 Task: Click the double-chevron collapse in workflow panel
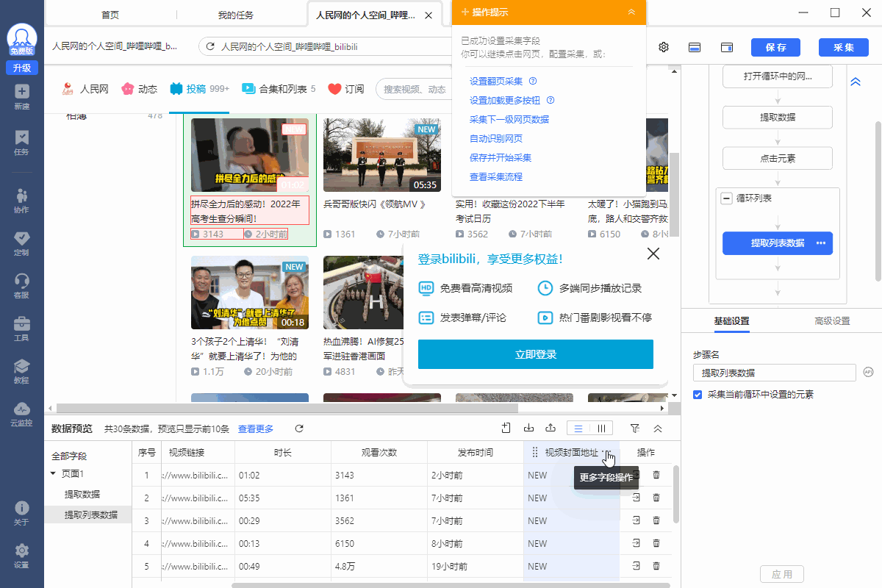tap(855, 82)
